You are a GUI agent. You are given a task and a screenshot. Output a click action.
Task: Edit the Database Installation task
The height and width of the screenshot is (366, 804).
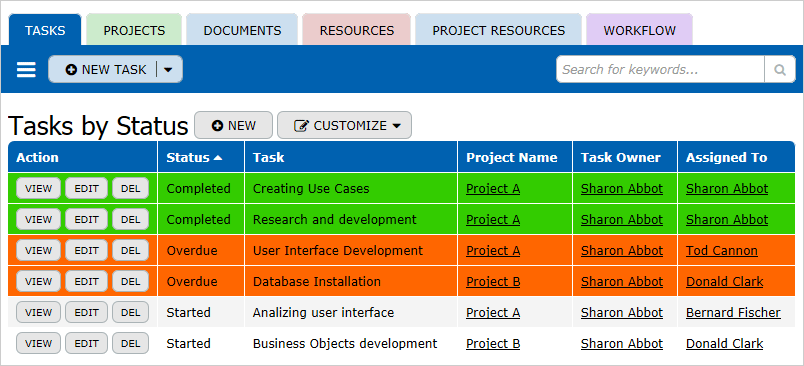(86, 281)
